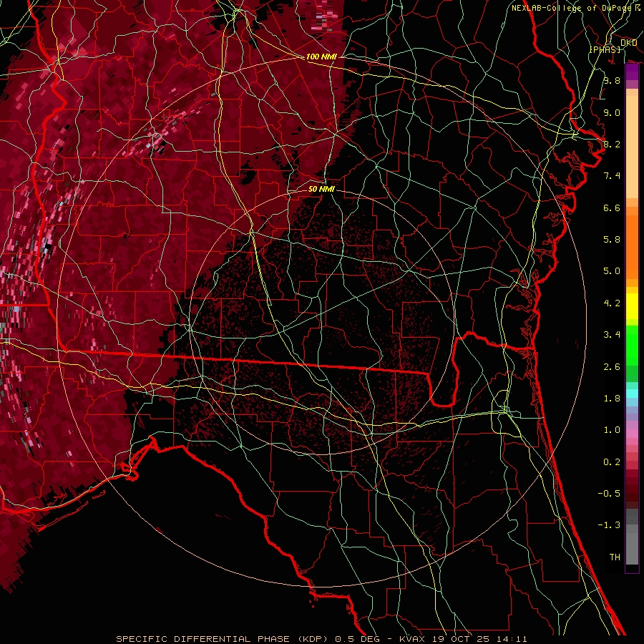Click the 7.4 legend value
This screenshot has width=644, height=644.
coord(612,176)
